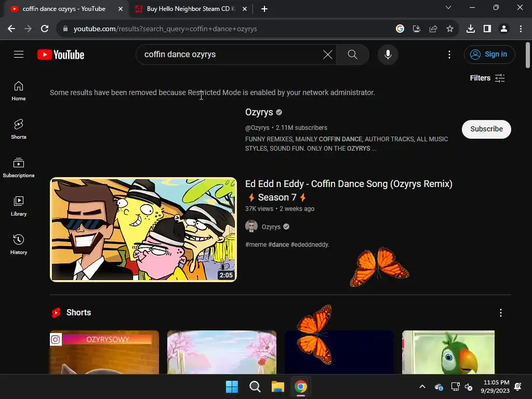Open the Ed Edd n Eddy Coffin Dance title
The width and height of the screenshot is (532, 399).
(349, 190)
